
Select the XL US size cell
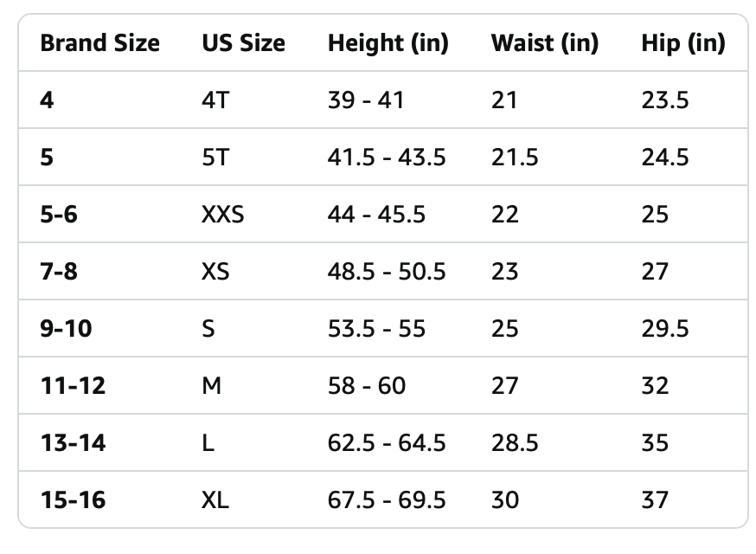pyautogui.click(x=215, y=499)
